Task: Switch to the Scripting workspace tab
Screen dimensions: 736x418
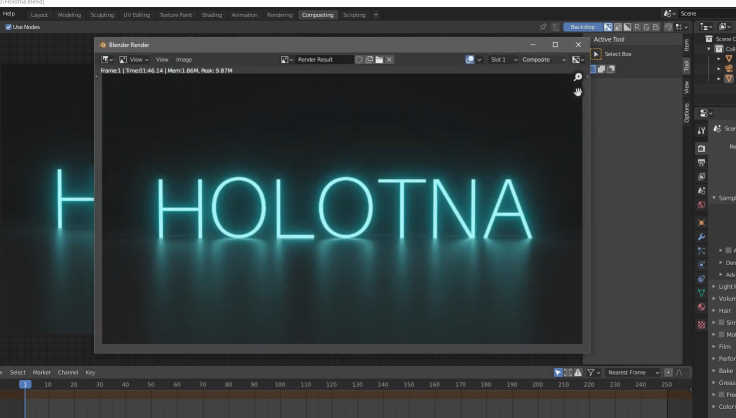Action: 354,15
